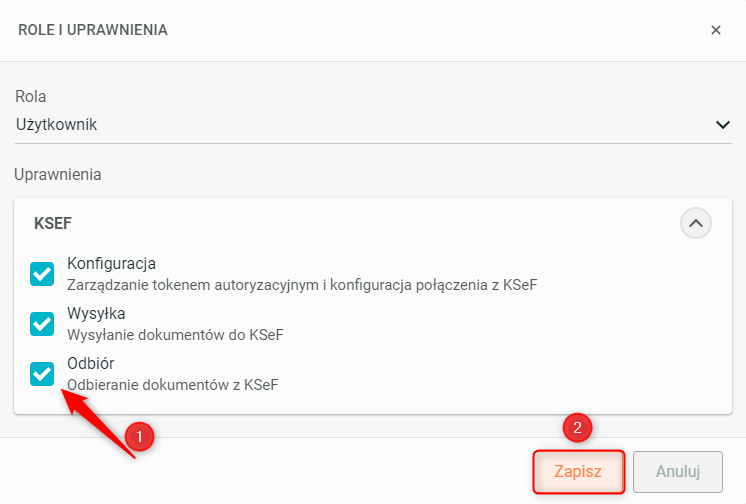Click the Odbieranie dokumentów z KSeF text
The image size is (746, 504).
(x=172, y=385)
